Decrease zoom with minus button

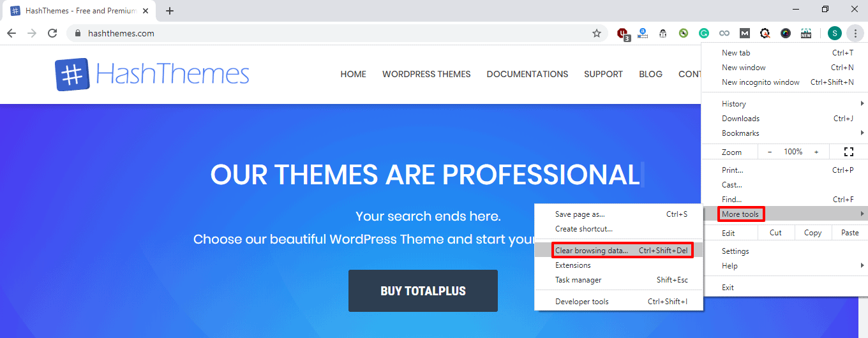pyautogui.click(x=770, y=152)
